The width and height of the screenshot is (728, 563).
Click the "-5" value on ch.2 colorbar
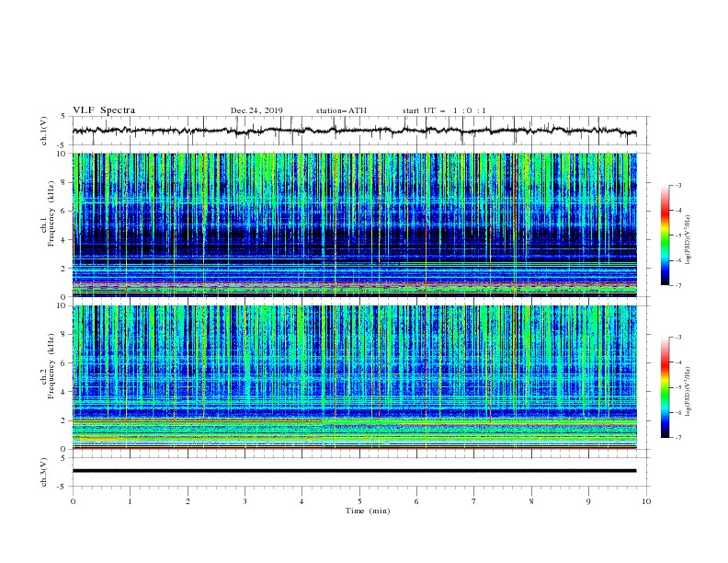point(677,387)
